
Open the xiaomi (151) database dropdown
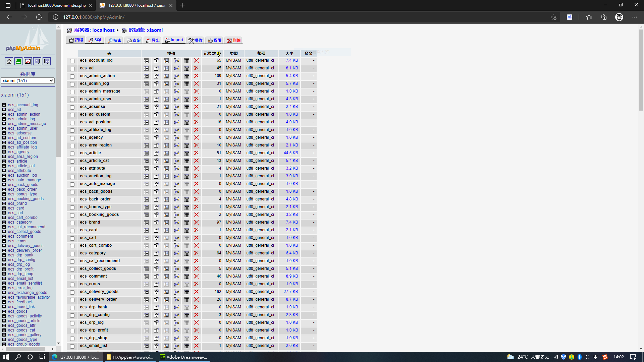click(x=28, y=81)
